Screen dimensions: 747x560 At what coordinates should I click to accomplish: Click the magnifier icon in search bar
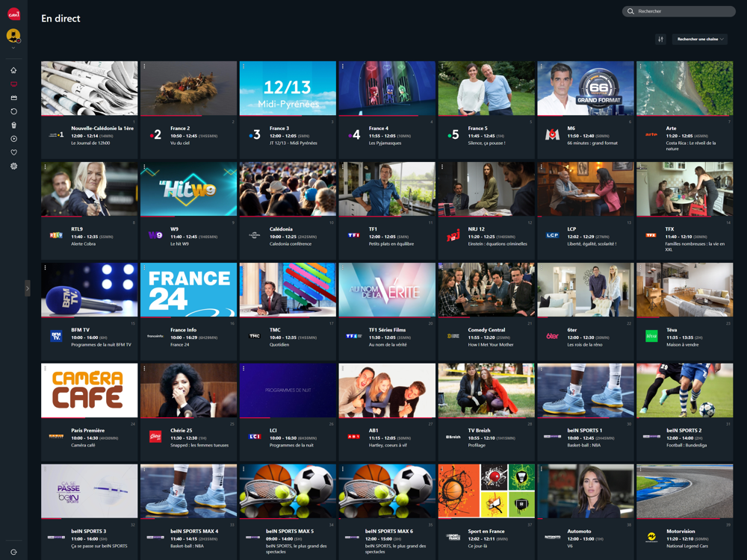[x=630, y=11]
